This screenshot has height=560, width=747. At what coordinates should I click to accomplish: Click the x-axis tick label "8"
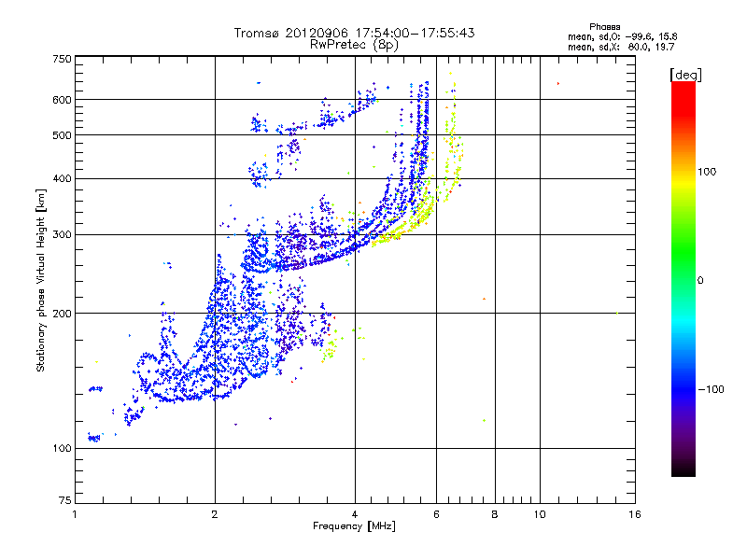495,514
